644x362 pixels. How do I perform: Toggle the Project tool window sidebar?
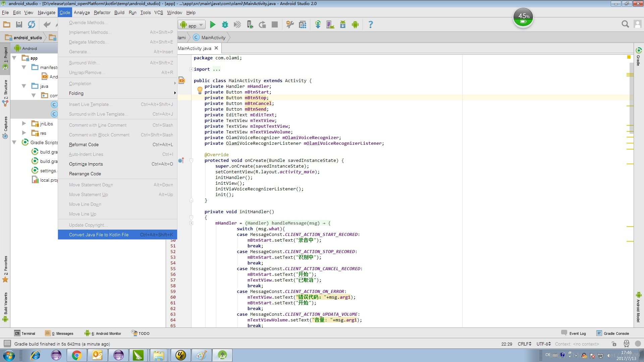click(5, 55)
